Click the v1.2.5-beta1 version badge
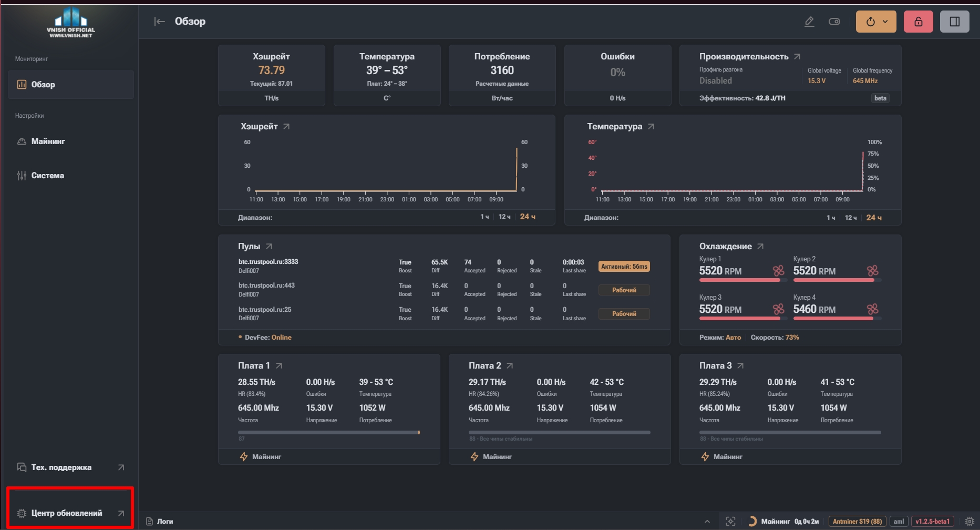This screenshot has height=530, width=980. 933,522
